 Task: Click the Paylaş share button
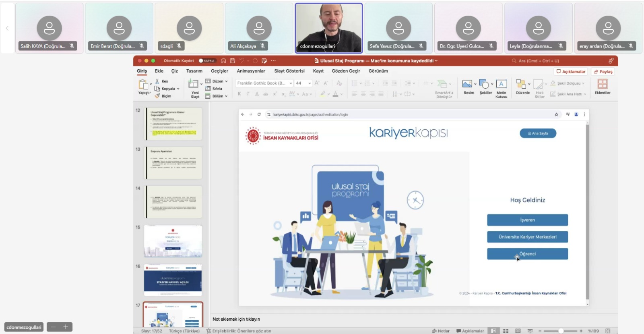point(603,72)
